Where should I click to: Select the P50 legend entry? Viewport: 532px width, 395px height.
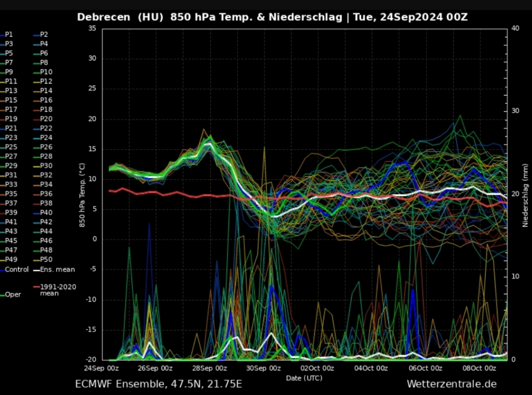click(46, 259)
